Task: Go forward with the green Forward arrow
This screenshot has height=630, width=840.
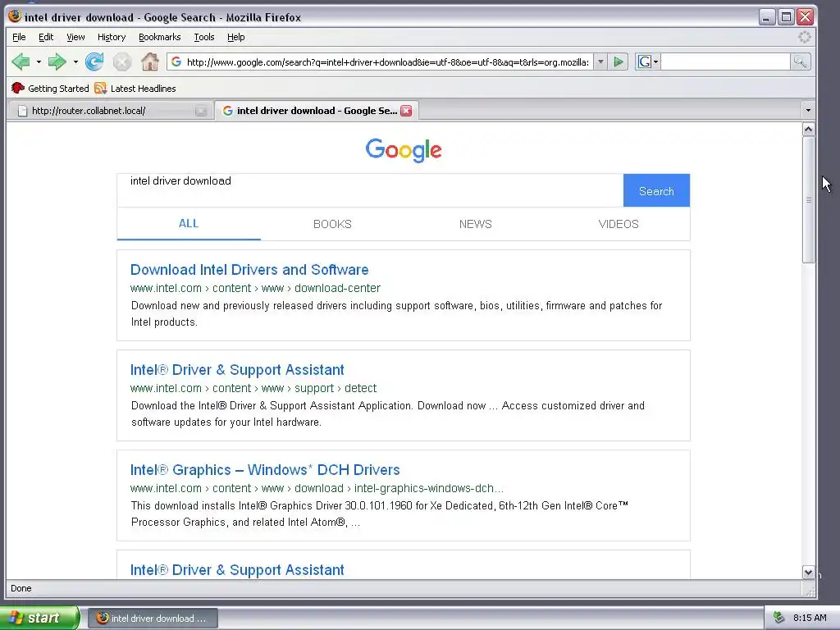Action: click(x=57, y=62)
